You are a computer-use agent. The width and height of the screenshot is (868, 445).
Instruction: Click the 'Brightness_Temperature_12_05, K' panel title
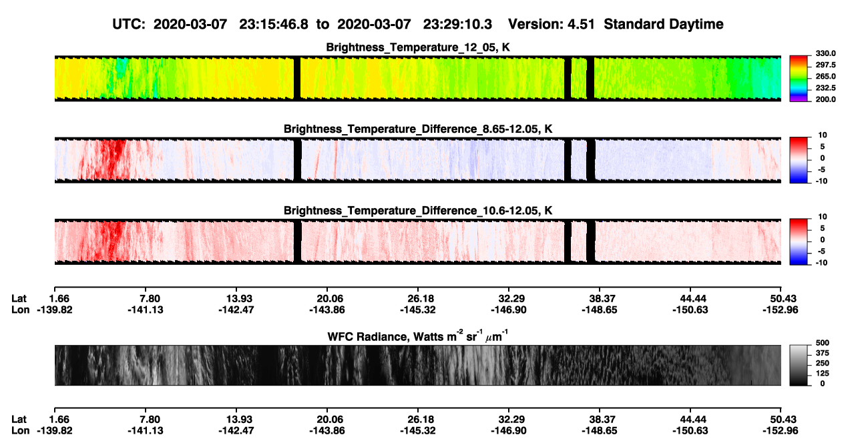click(x=418, y=47)
